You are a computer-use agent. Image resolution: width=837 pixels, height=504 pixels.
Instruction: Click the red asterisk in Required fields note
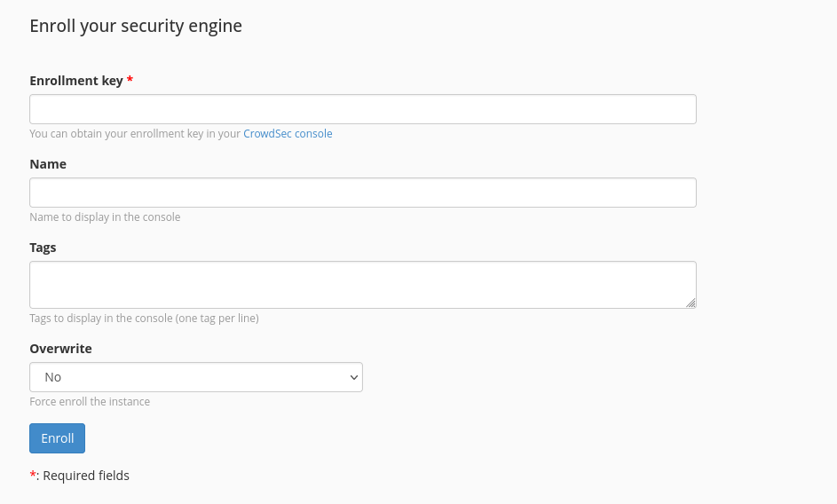(33, 475)
